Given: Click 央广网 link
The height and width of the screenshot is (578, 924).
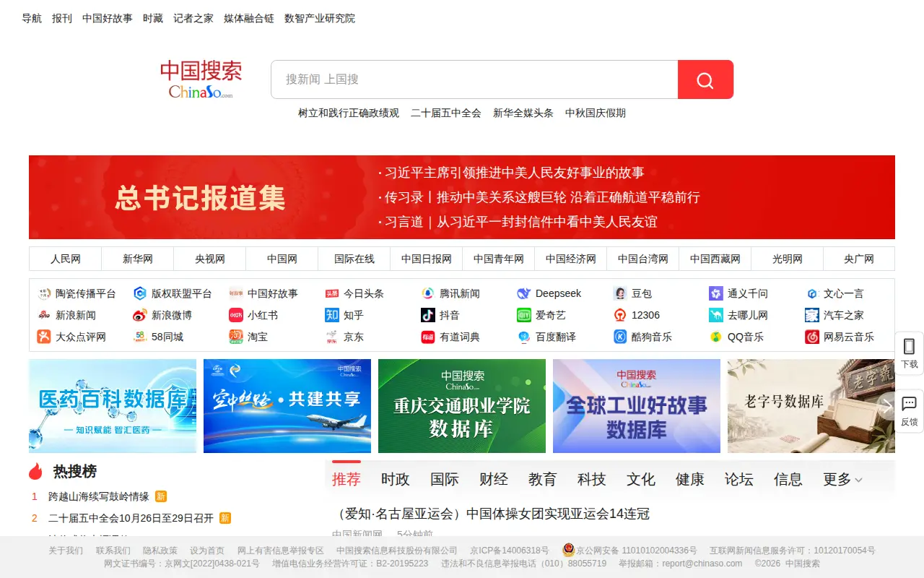Looking at the screenshot, I should pos(859,259).
